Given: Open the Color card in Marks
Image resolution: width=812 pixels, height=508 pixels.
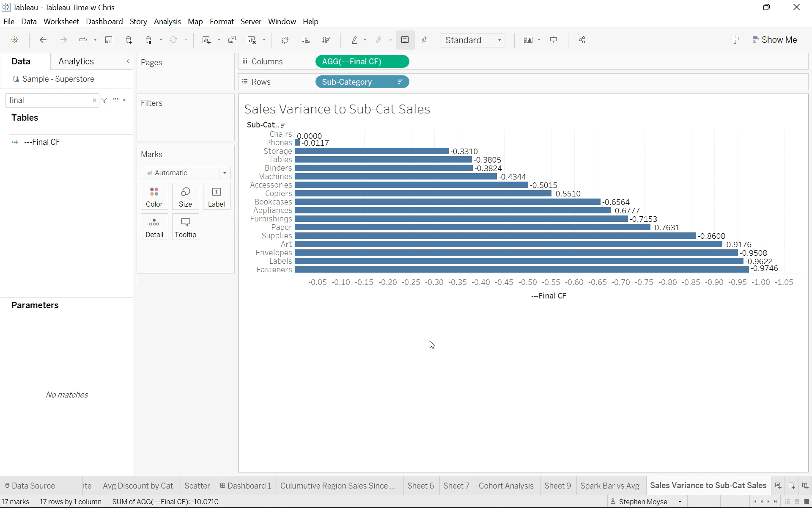Looking at the screenshot, I should pyautogui.click(x=154, y=197).
